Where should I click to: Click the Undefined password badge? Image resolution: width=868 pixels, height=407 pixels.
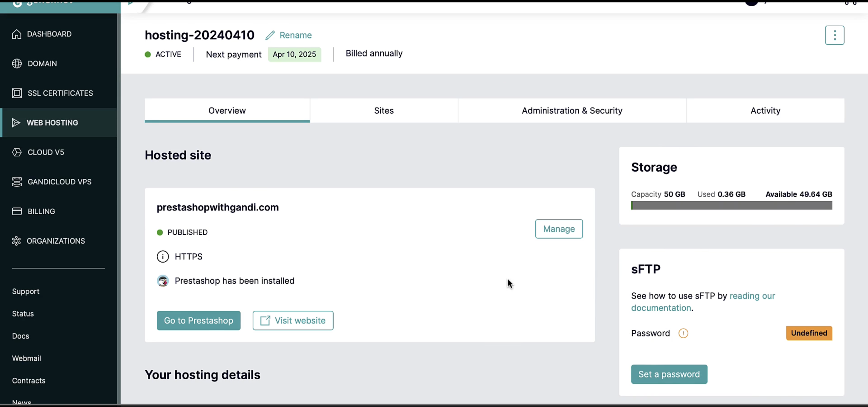[809, 333]
